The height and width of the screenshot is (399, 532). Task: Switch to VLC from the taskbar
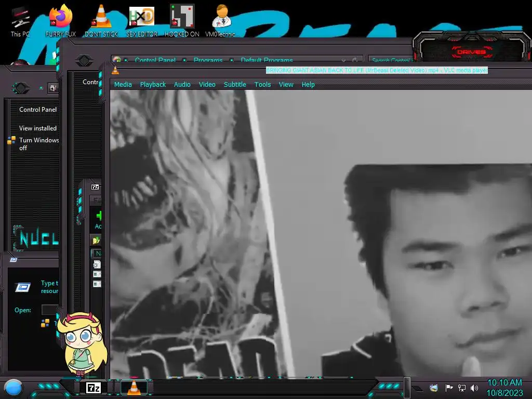pos(134,388)
